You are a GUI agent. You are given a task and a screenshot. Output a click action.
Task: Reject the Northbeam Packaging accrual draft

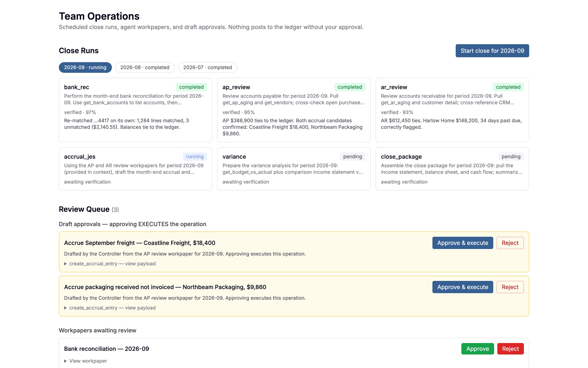tap(510, 287)
